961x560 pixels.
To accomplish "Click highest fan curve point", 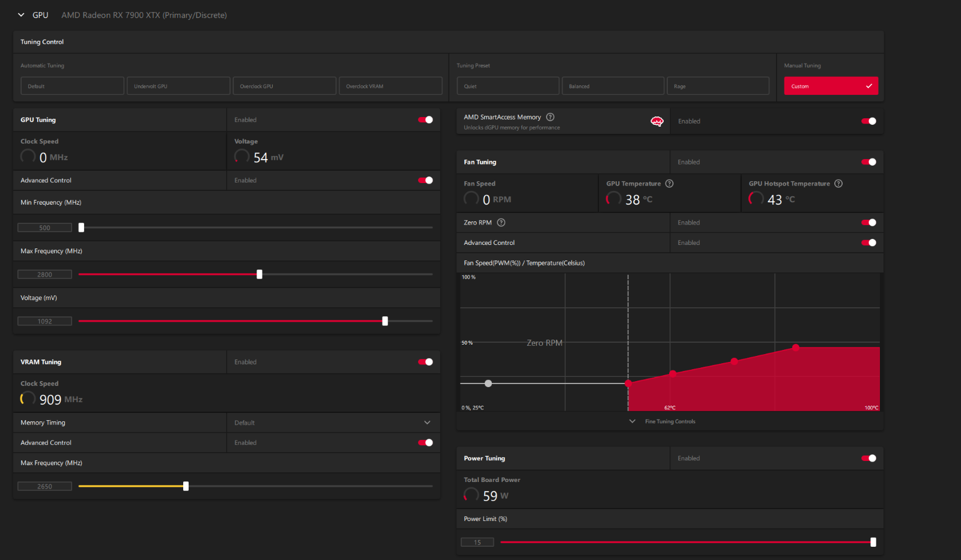I will coord(796,348).
